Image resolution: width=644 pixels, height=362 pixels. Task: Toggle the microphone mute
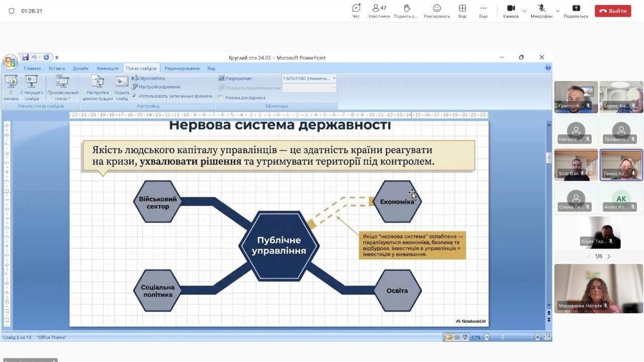pyautogui.click(x=542, y=11)
